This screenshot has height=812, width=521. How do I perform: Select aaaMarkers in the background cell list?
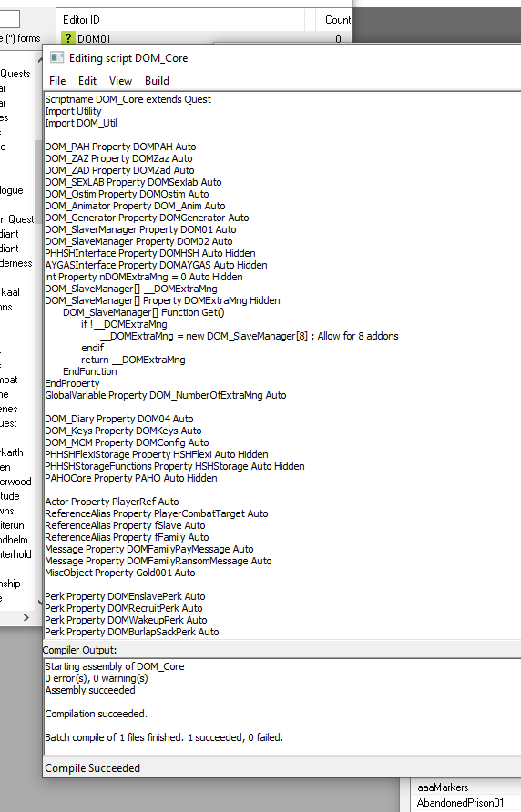[x=443, y=787]
